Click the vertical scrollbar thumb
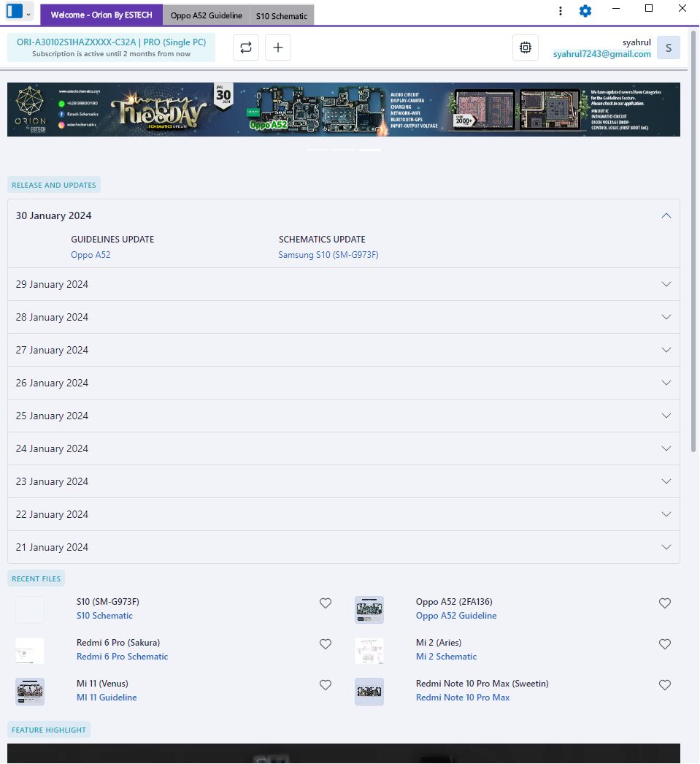 point(693,241)
